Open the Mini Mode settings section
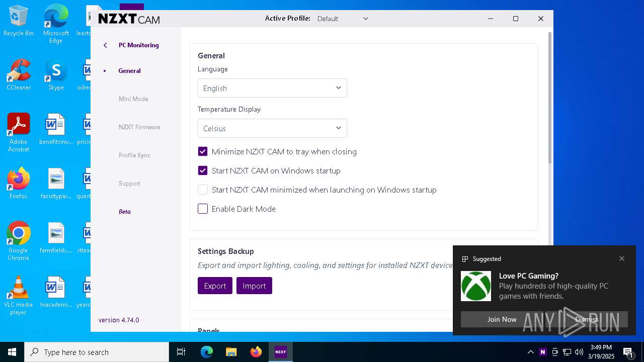This screenshot has width=644, height=362. [133, 99]
